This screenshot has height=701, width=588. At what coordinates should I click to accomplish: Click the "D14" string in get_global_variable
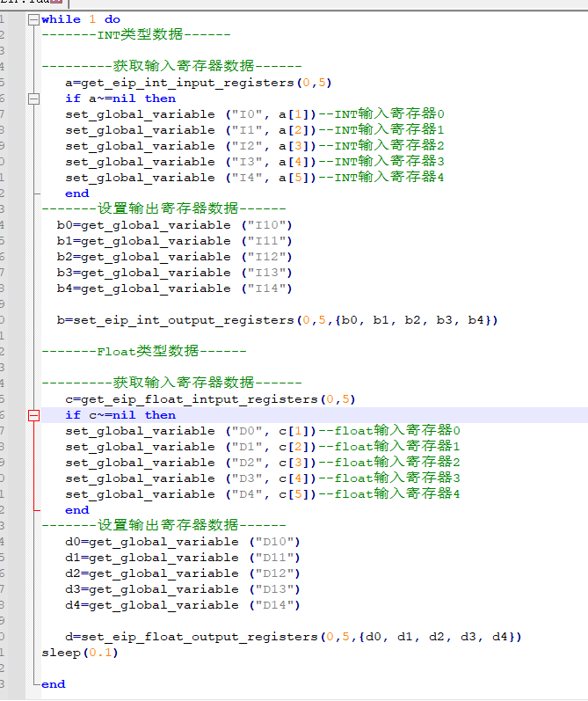275,605
